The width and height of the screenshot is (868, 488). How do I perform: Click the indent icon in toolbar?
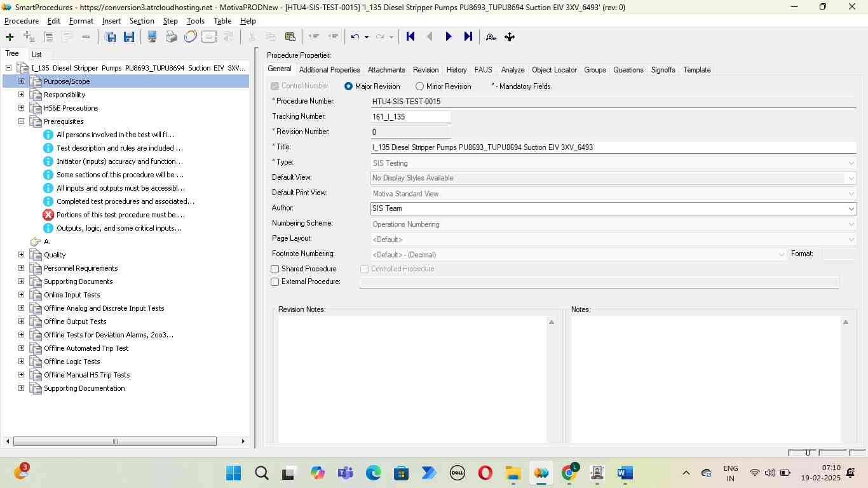point(332,37)
